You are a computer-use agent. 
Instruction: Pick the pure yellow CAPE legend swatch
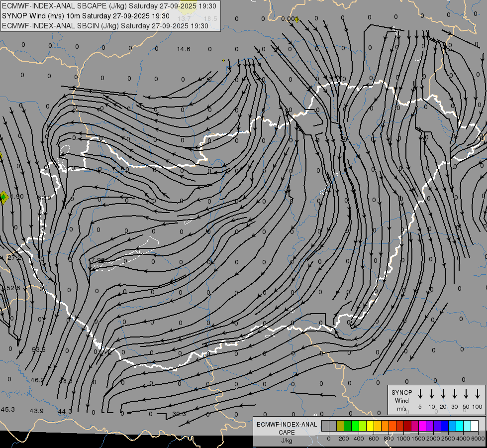370,426
